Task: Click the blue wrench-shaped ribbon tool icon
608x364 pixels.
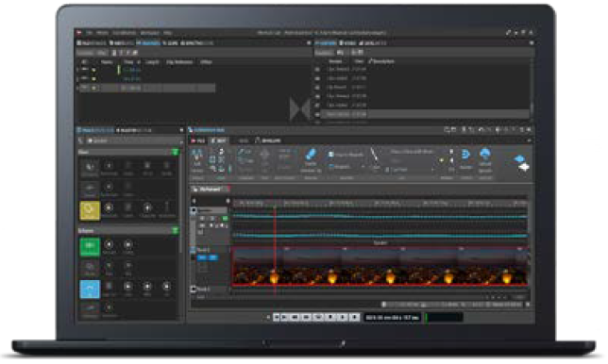Action: tap(311, 155)
